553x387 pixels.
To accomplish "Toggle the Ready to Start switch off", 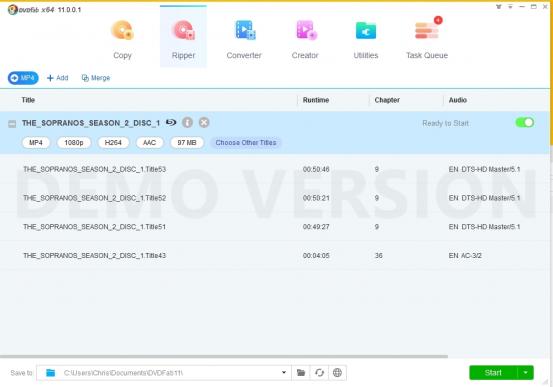I will point(524,122).
